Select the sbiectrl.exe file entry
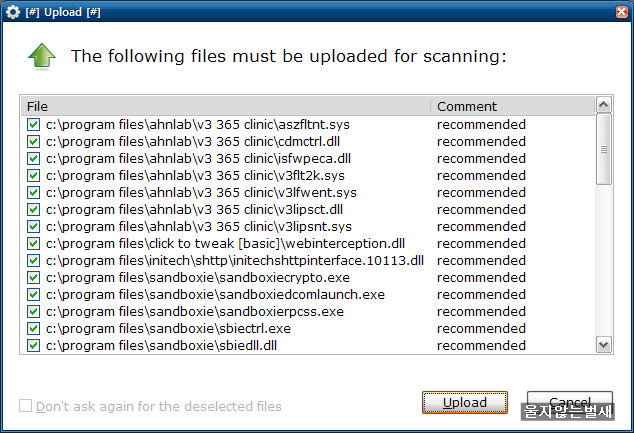The width and height of the screenshot is (634, 433). (307, 328)
